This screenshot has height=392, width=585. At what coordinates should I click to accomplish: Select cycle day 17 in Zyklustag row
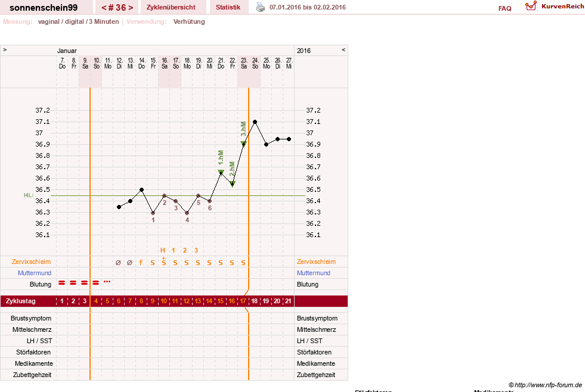point(243,301)
